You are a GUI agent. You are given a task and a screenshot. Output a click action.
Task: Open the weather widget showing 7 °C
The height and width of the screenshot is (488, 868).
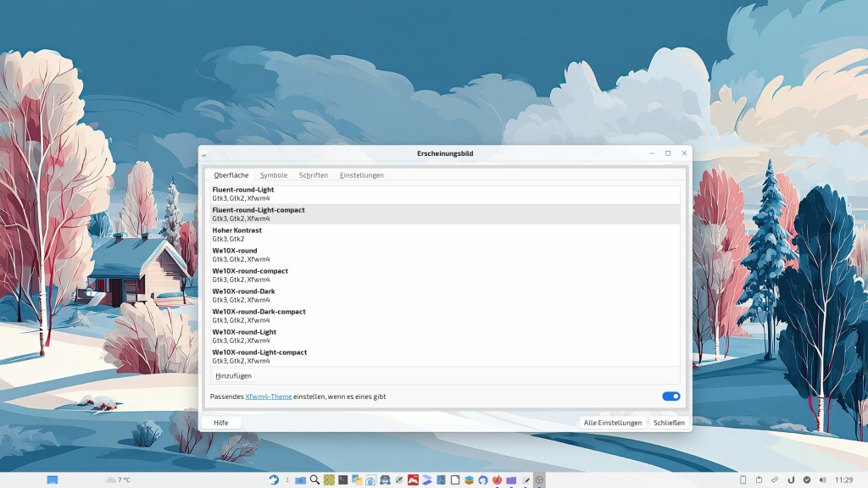click(118, 480)
